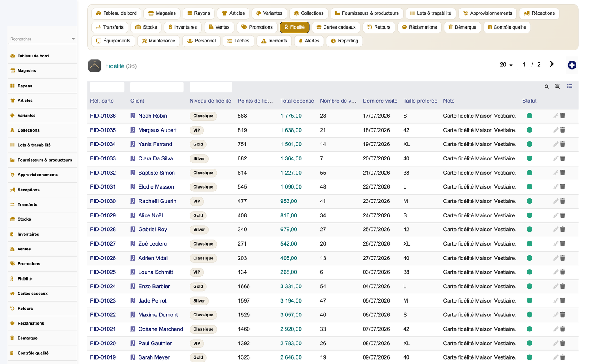Click the Client column filter field
The image size is (589, 364).
point(157,87)
